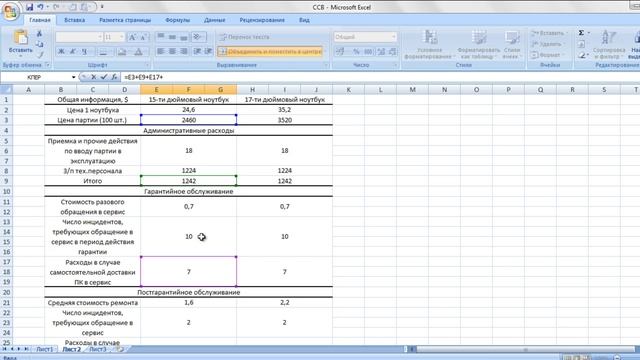Open Sort & Filter (Сортировка и фильтр)
The width and height of the screenshot is (640, 360).
pos(609,44)
